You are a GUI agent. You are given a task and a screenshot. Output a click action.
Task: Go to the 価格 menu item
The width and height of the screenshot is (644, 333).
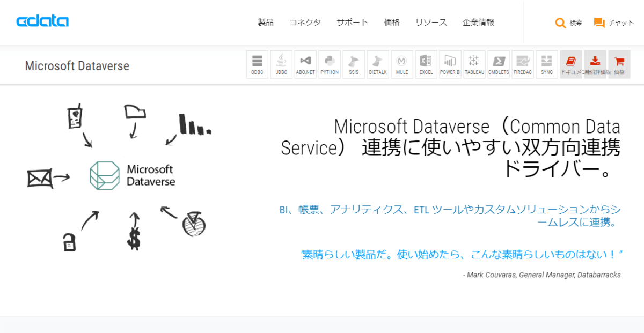click(392, 22)
